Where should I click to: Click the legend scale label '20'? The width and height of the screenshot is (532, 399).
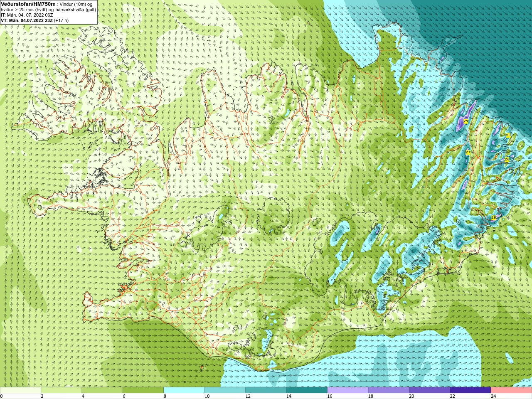[x=411, y=396]
